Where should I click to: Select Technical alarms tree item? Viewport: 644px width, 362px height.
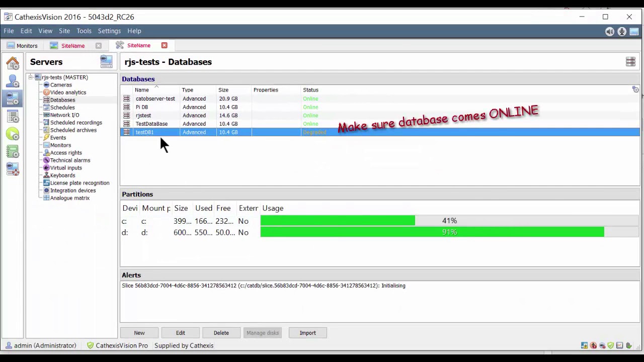pos(70,160)
